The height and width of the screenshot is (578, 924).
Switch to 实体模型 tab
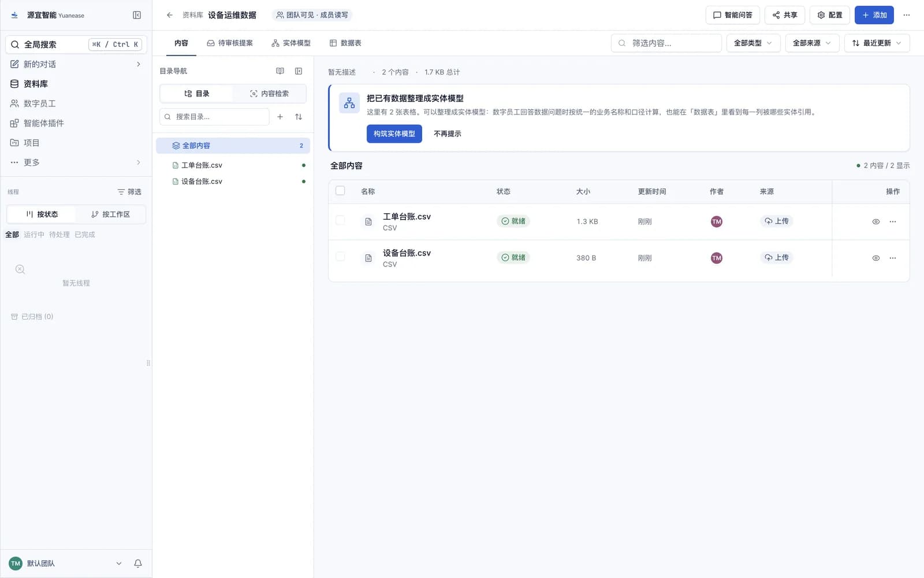click(x=291, y=43)
